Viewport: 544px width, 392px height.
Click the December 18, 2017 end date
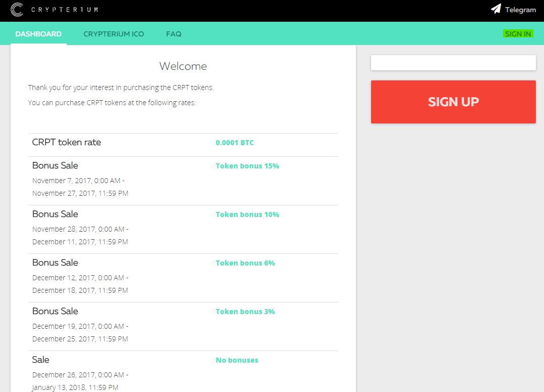80,291
